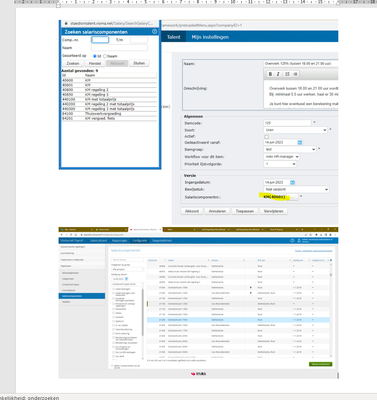377x400 pixels.
Task: Expand the Workflow voor dit item dropdown
Action: coord(282,156)
